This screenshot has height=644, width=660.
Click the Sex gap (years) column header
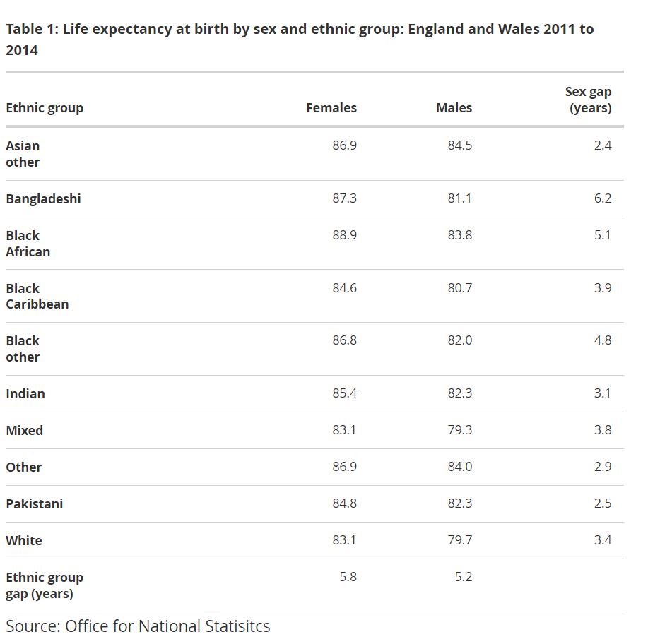pos(588,100)
